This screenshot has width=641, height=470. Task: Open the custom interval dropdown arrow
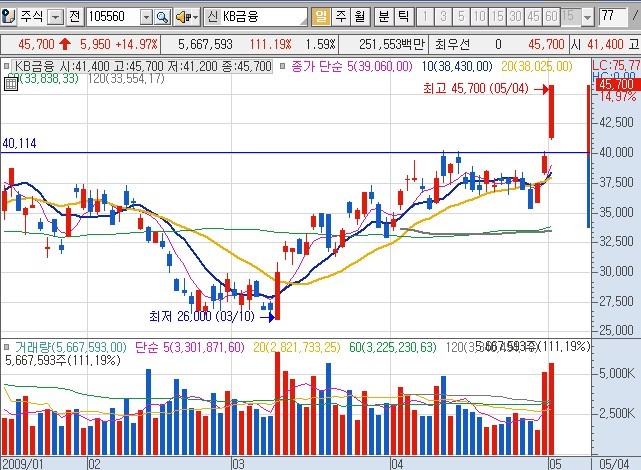click(x=587, y=17)
